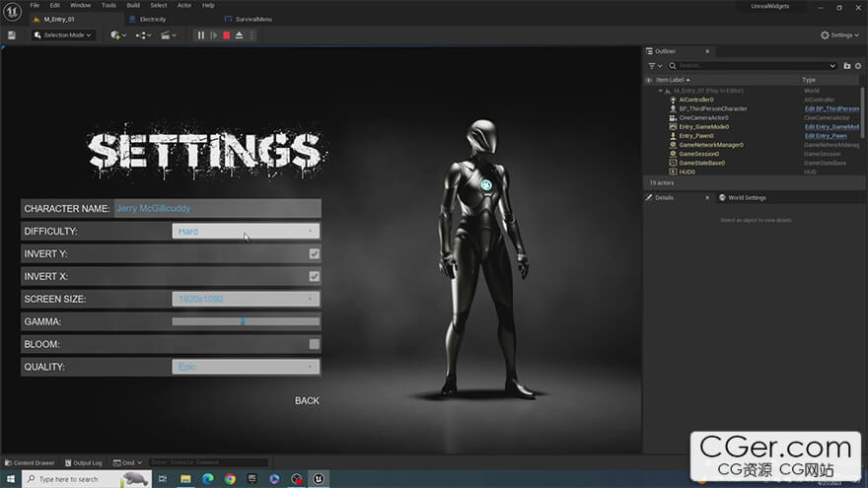868x488 pixels.
Task: Switch to the World Settings tab
Action: point(747,197)
